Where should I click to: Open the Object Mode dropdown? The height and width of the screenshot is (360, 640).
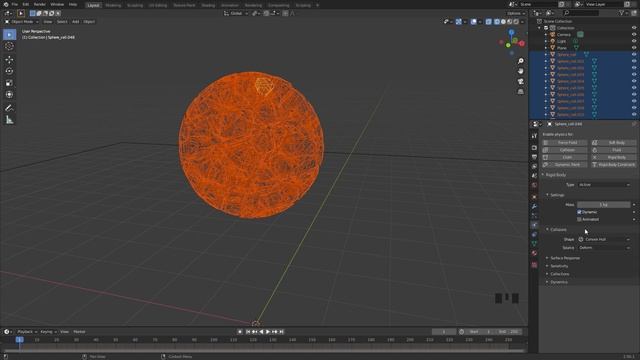[22, 22]
